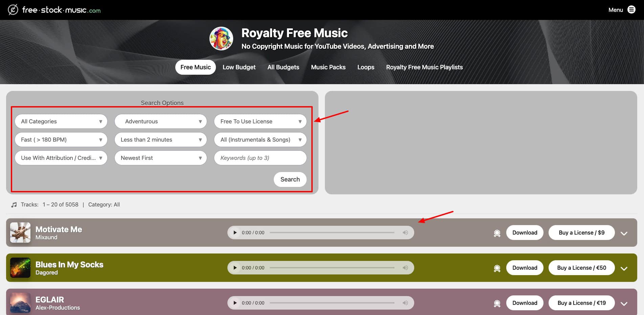
Task: Open the Fast (> 180 BPM) tempo dropdown
Action: tap(61, 140)
